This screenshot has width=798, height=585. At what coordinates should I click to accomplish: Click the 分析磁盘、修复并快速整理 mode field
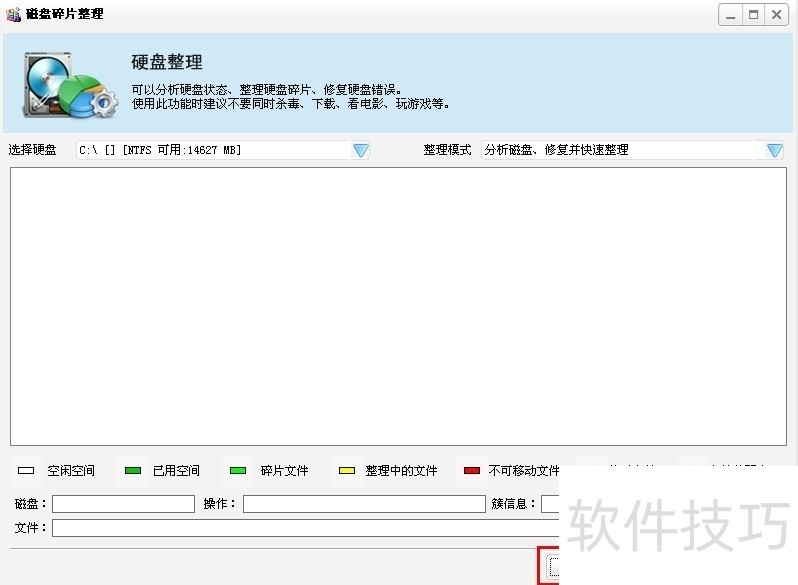click(632, 150)
